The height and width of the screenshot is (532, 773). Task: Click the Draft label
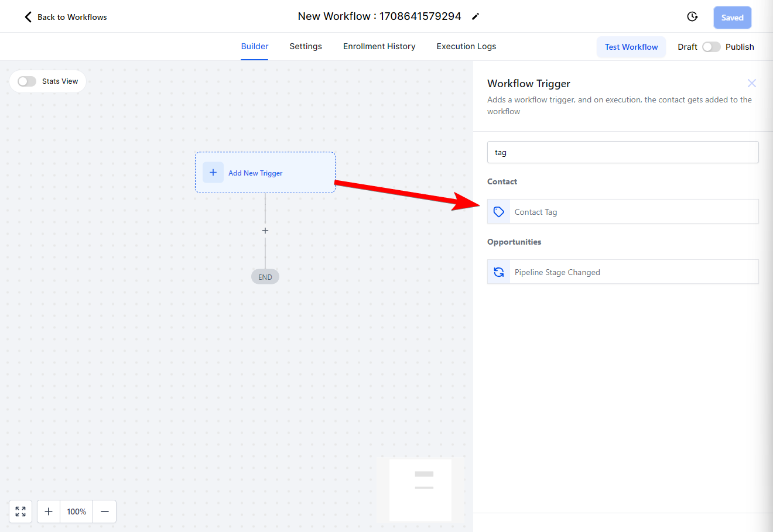pyautogui.click(x=688, y=47)
